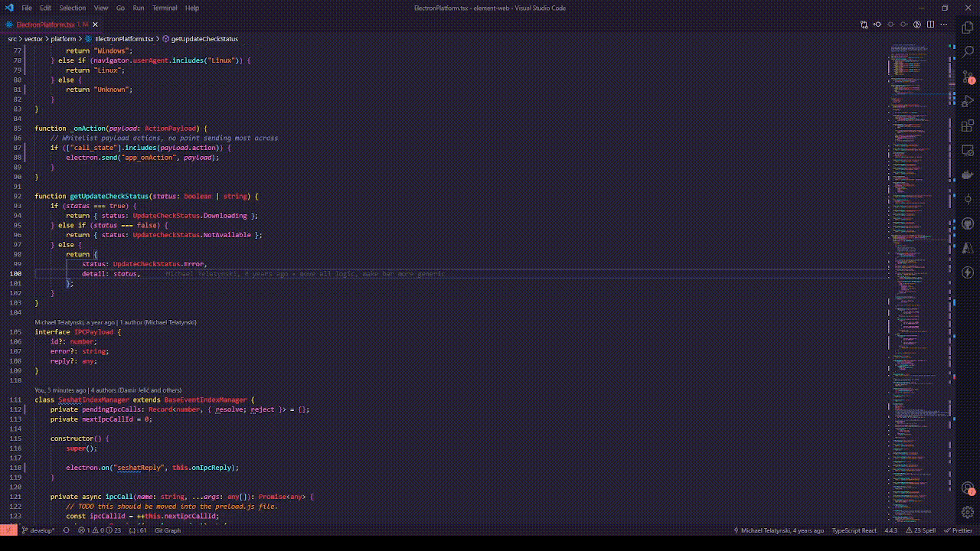Open CodeLens 'Michael Telatynski, a year ago'
980x551 pixels.
74,322
